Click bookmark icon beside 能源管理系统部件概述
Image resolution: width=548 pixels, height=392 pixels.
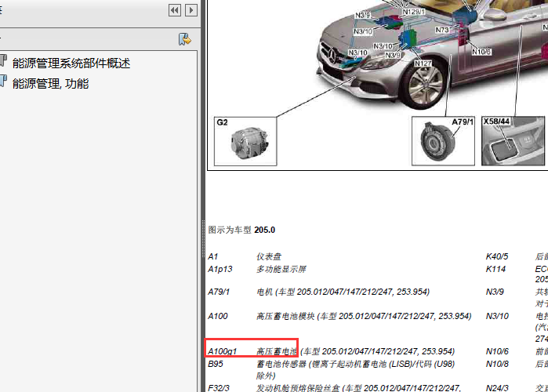point(3,61)
